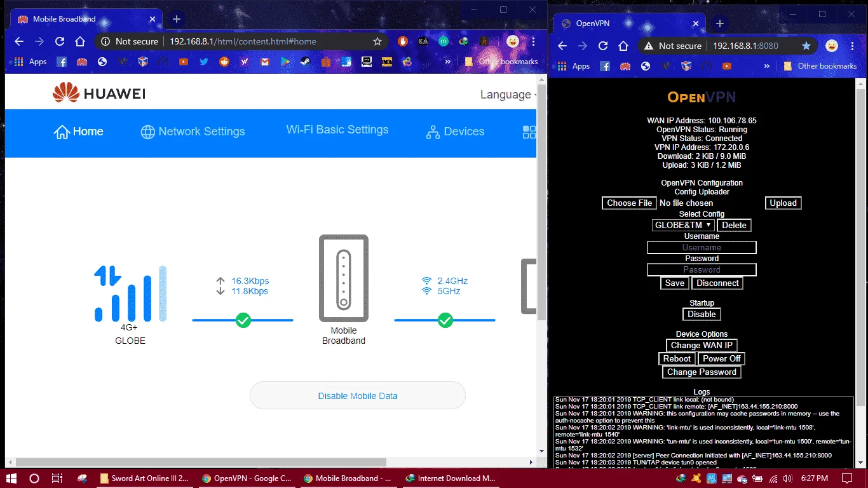Focus the Password input field
Viewport: 868px width, 488px height.
pos(702,270)
